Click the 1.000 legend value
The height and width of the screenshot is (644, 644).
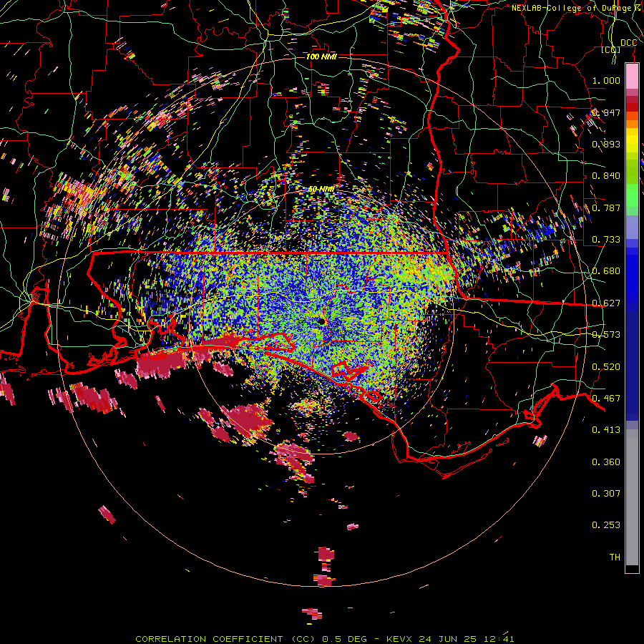[606, 80]
